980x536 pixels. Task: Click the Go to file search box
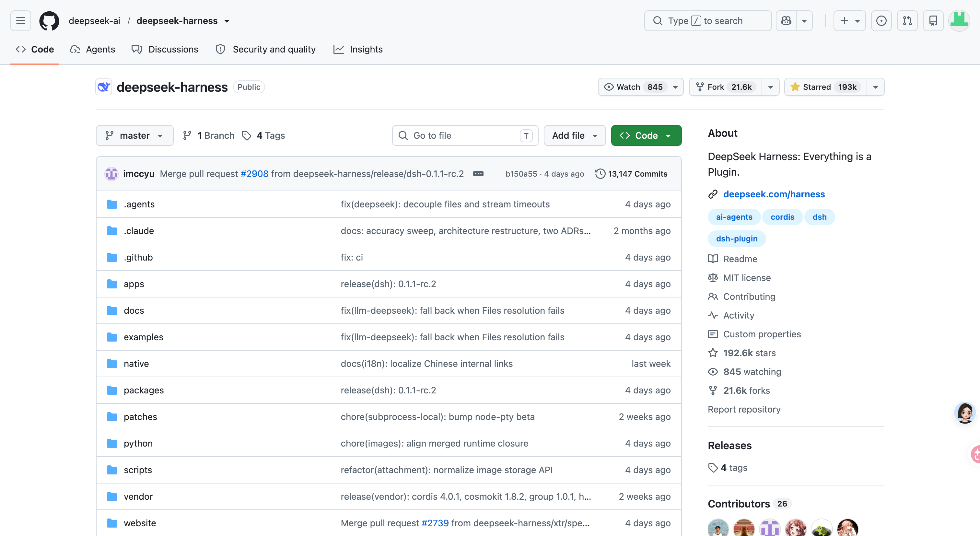coord(465,135)
